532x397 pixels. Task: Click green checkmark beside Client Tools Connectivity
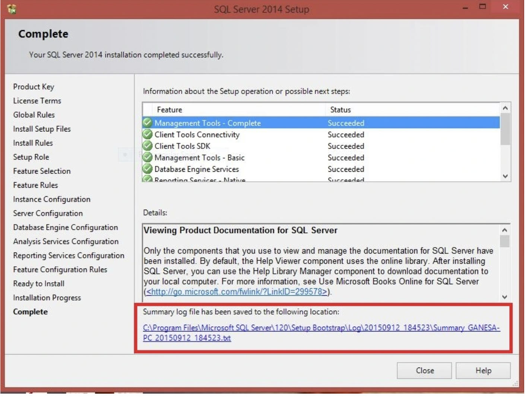[148, 134]
